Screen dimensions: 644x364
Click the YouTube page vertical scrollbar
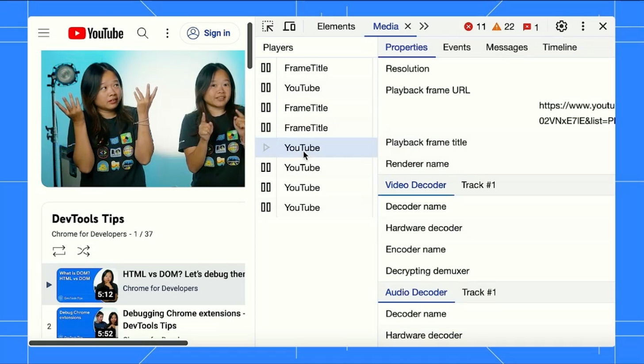[x=250, y=45]
